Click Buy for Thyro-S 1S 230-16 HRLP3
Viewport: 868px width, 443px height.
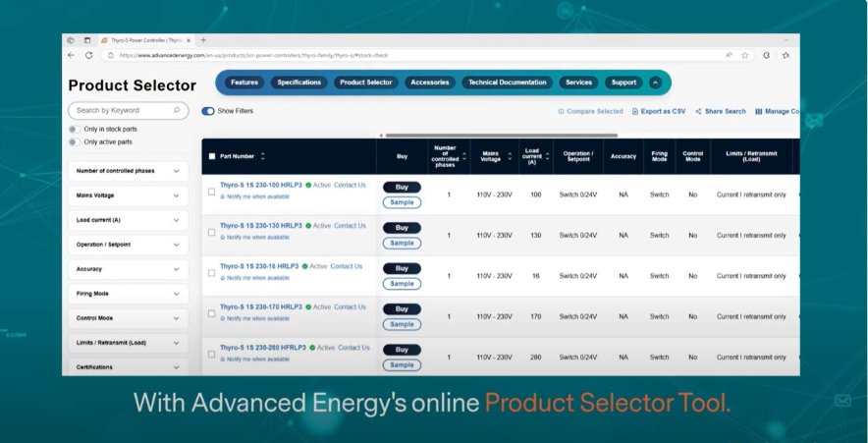point(402,268)
